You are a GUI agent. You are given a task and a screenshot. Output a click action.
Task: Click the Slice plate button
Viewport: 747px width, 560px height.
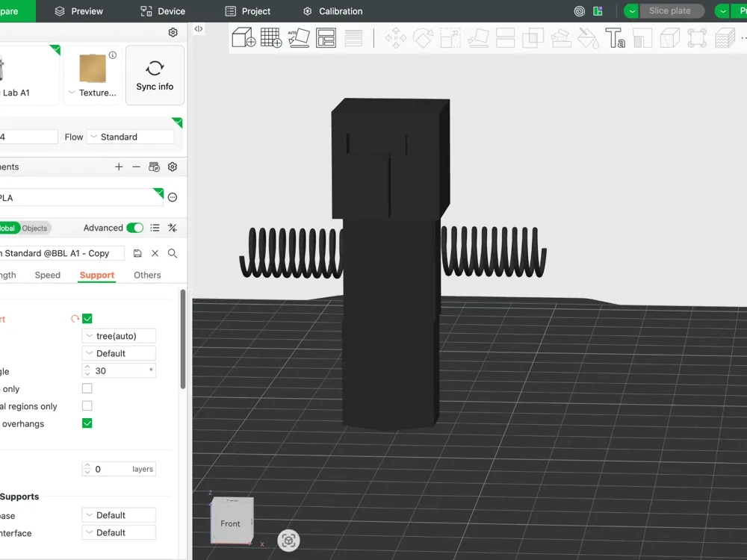[x=672, y=11]
